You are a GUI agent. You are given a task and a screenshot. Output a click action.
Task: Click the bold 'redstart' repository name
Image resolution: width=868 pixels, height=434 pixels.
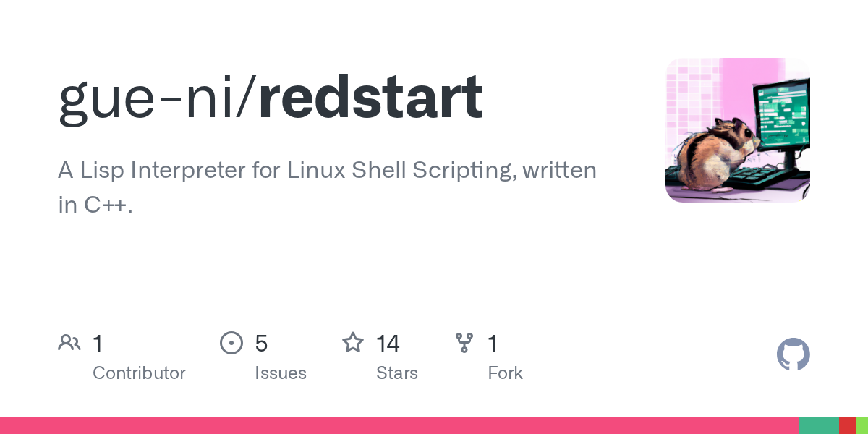pyautogui.click(x=371, y=98)
